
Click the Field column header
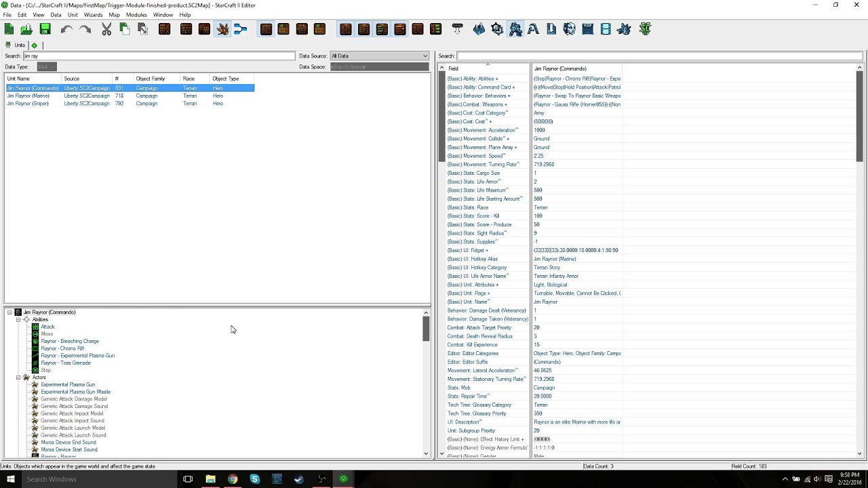pos(487,68)
